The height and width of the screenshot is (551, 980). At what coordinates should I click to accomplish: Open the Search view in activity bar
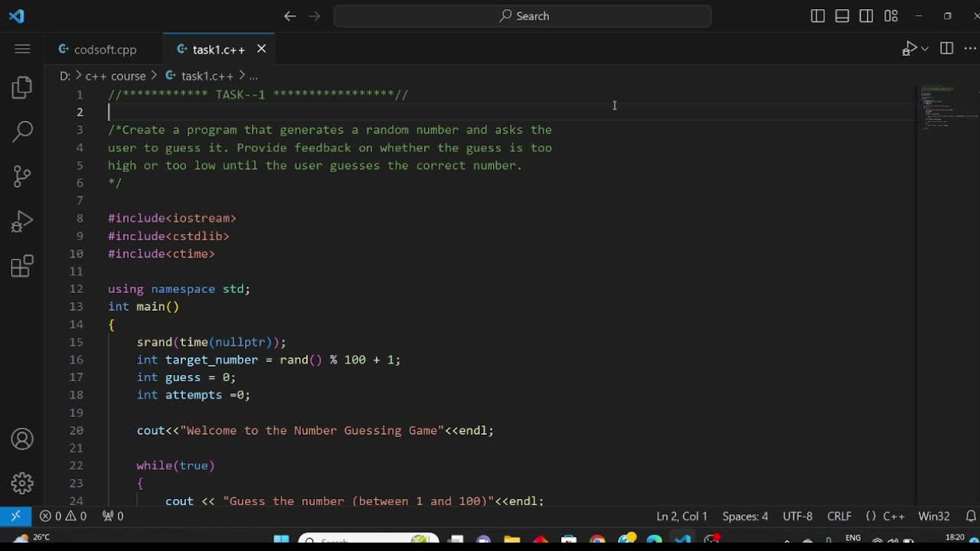[x=22, y=131]
